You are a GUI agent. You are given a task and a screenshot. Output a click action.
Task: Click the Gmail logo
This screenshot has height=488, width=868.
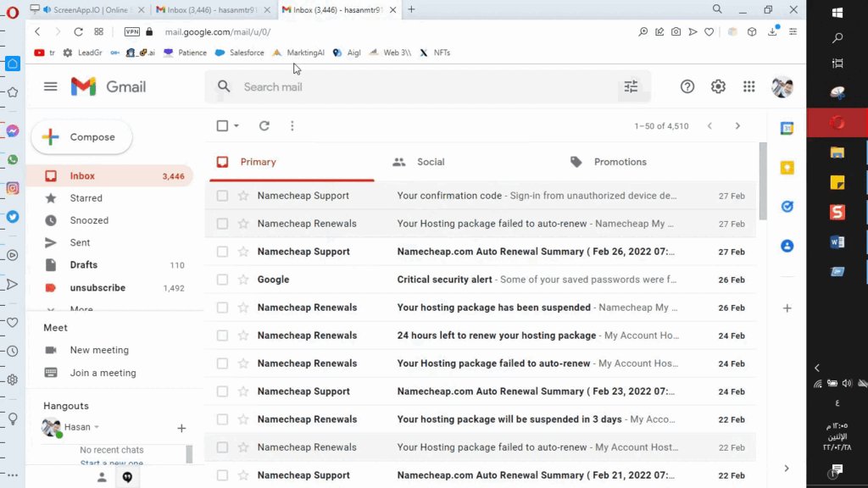pos(108,87)
